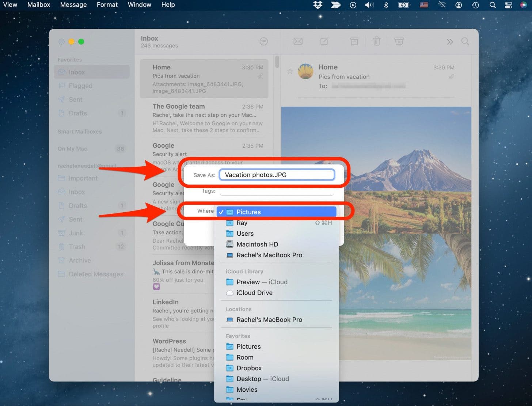Screen dimensions: 532x406
Task: Select the Flagged mailbox in sidebar
Action: click(80, 86)
